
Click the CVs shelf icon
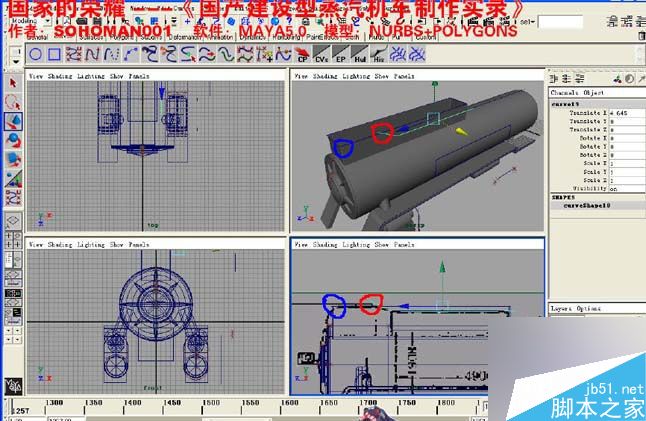[x=321, y=54]
